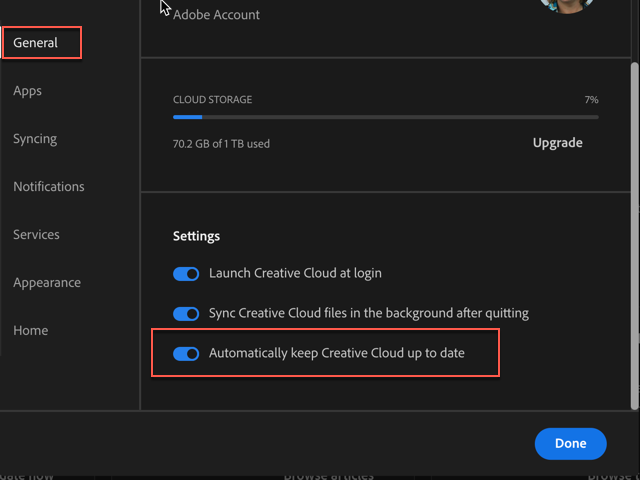Click the Upgrade storage link
Screen dimensions: 640x480
pyautogui.click(x=558, y=143)
